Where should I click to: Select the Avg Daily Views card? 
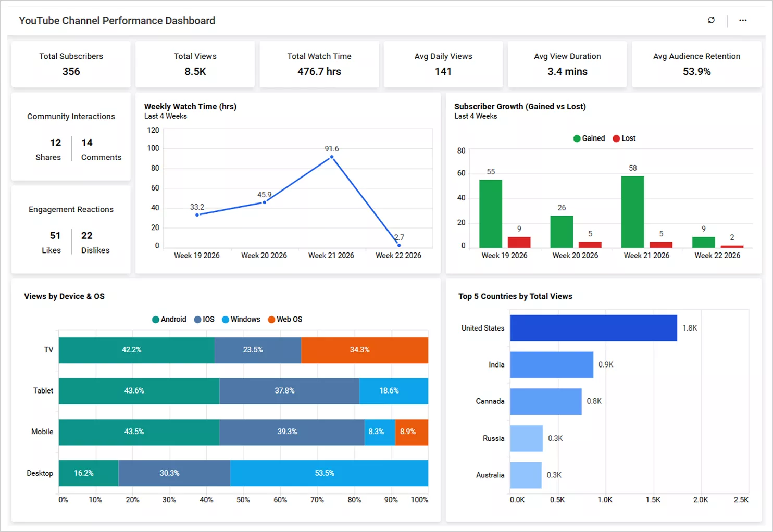coord(443,65)
